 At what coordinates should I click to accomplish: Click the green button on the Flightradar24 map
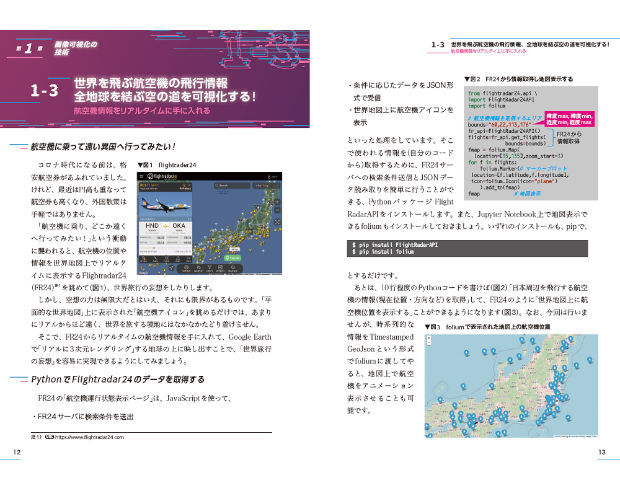tap(232, 258)
